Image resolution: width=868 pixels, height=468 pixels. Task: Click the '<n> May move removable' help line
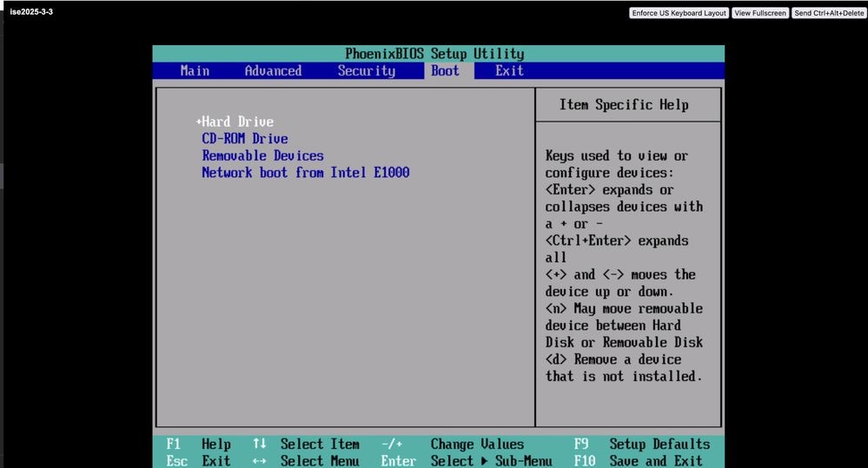coord(624,309)
